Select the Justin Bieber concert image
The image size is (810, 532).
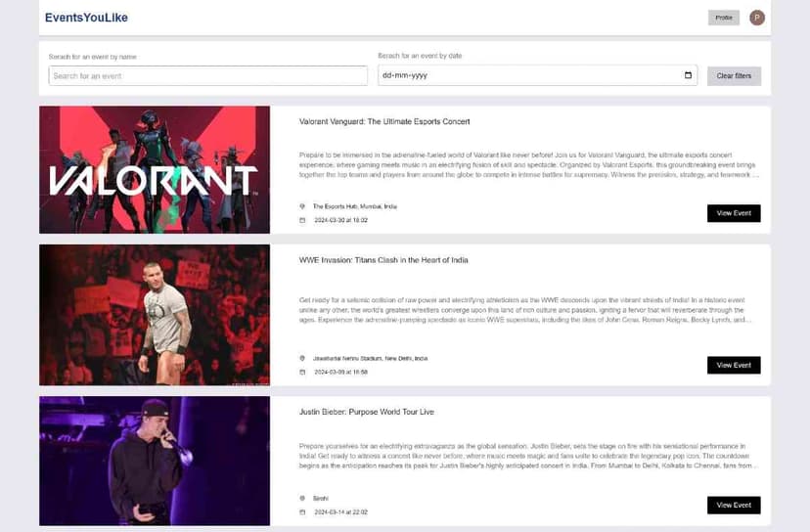(155, 461)
